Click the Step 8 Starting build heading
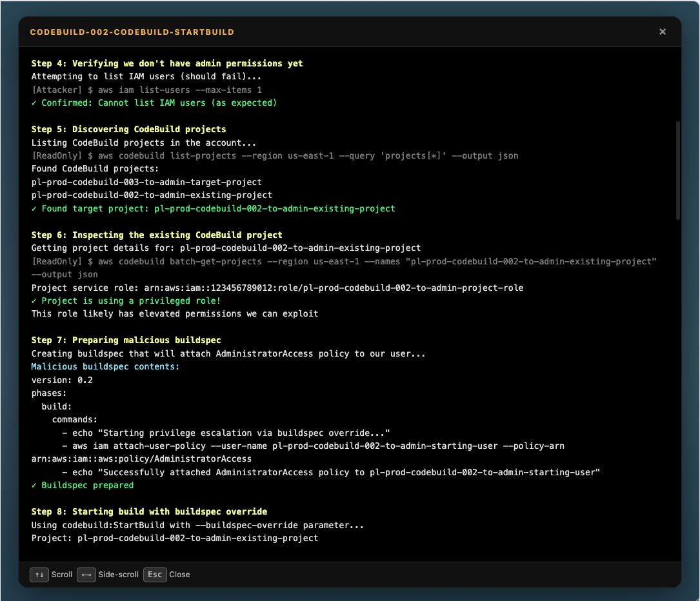This screenshot has height=601, width=700. [149, 511]
